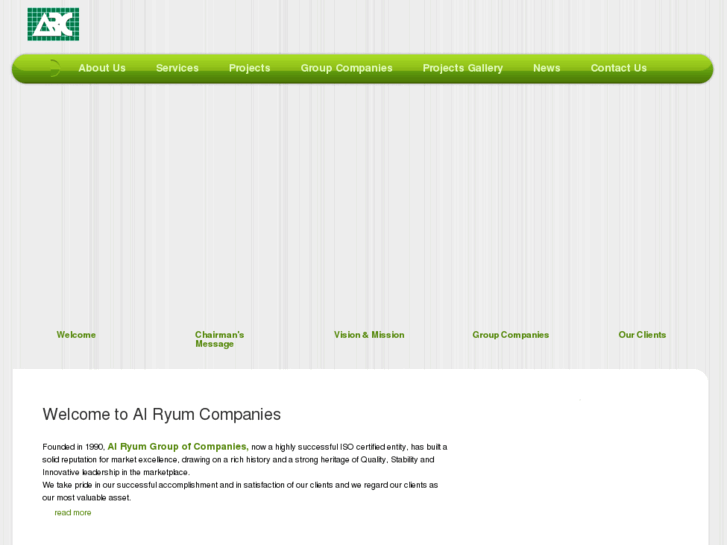Select the Vision & Mission link
The image size is (727, 545).
point(369,335)
